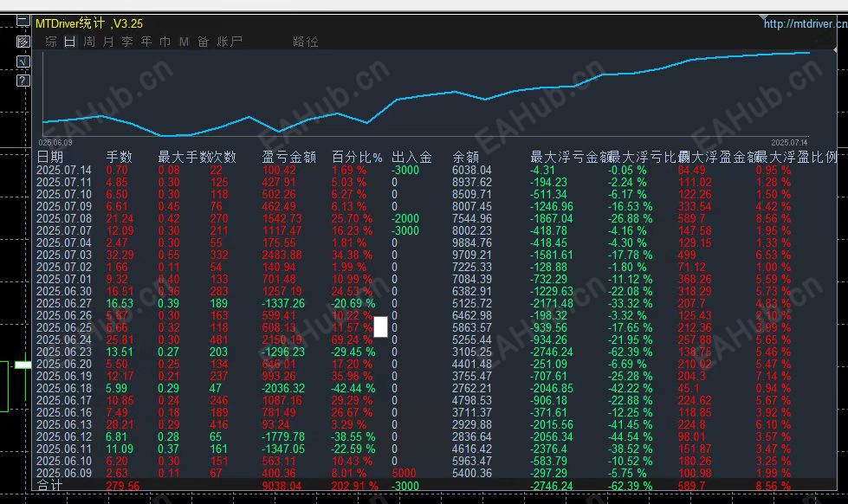The width and height of the screenshot is (848, 504).
Task: Select the 2025.06.27 row date
Action: 64,303
